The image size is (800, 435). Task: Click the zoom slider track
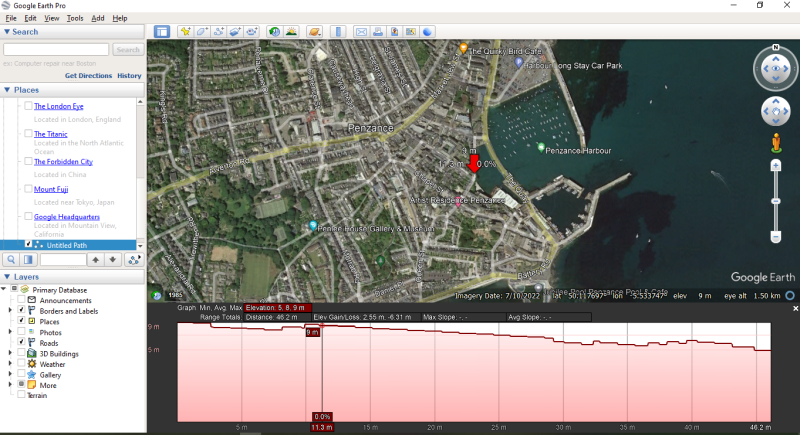[776, 201]
